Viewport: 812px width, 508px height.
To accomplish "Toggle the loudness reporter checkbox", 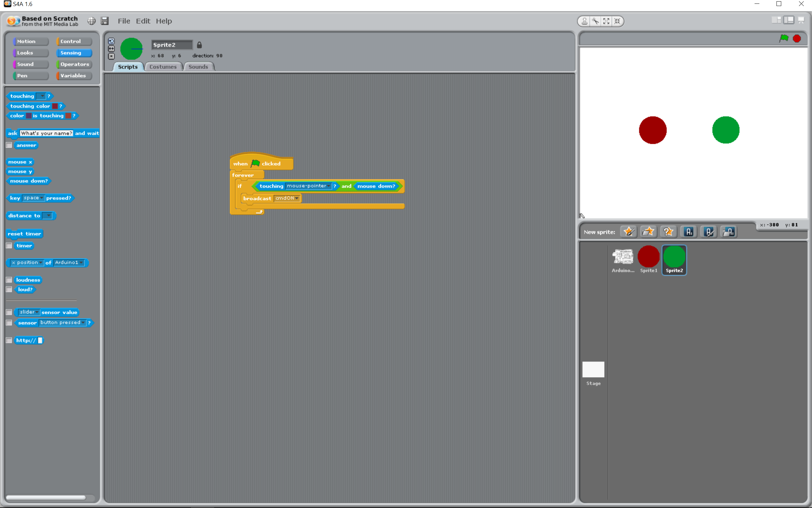I will [x=9, y=280].
